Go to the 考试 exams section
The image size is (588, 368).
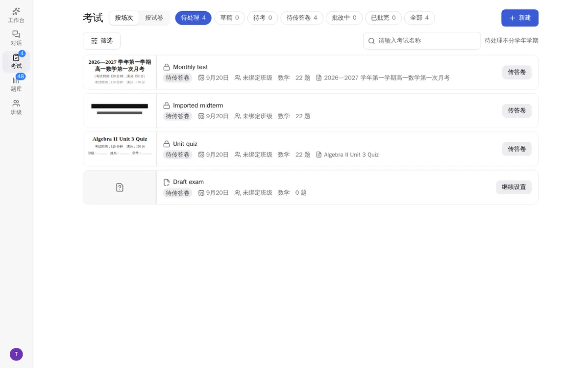click(16, 61)
